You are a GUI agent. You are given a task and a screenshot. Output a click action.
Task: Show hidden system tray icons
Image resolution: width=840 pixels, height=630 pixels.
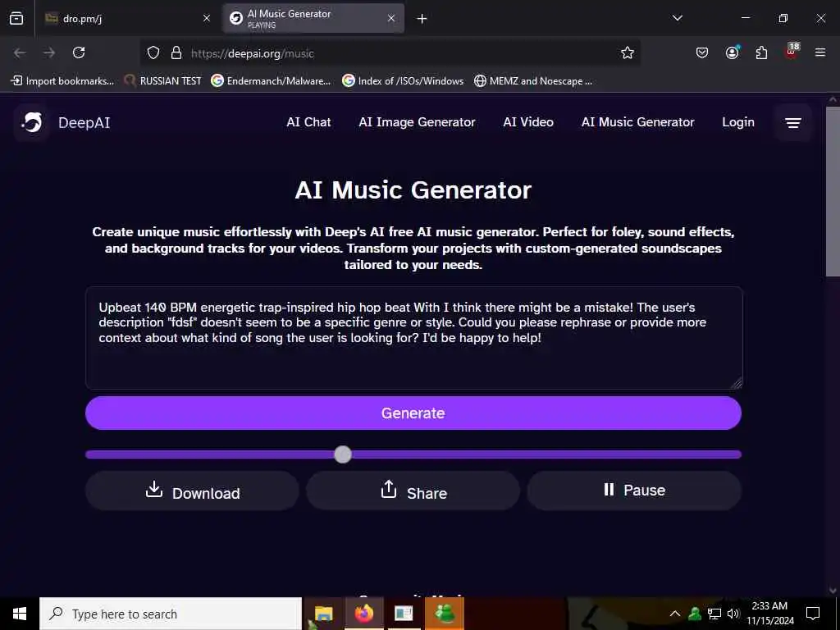pos(675,614)
